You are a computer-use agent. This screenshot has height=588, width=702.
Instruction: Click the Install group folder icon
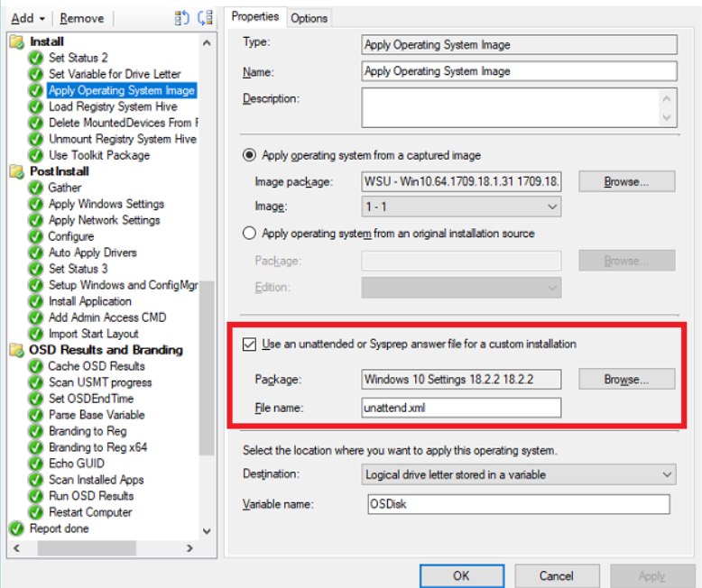pos(17,41)
